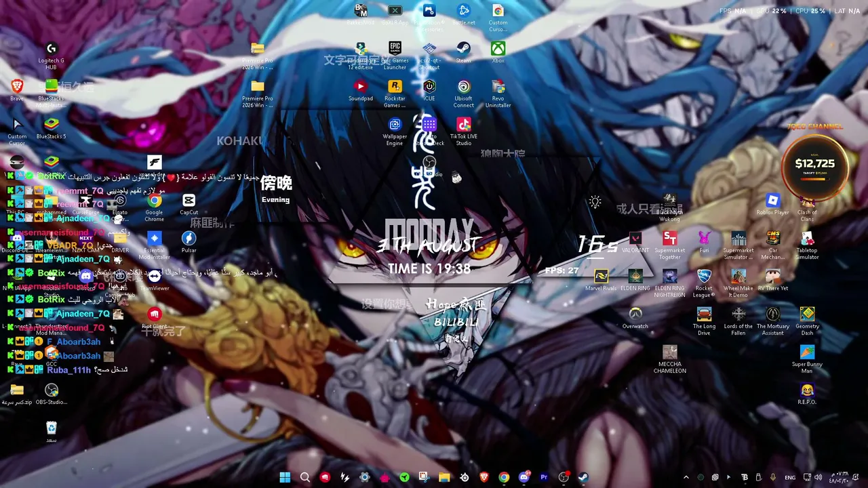Screen dimensions: 868x488
Task: Select the Overwatch desktop shortcut
Action: click(635, 319)
